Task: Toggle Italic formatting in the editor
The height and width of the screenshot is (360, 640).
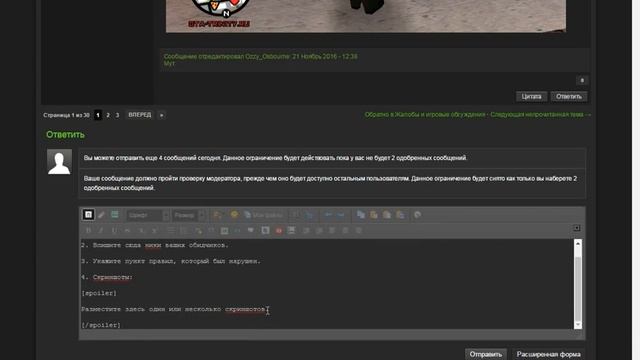Action: pyautogui.click(x=101, y=231)
